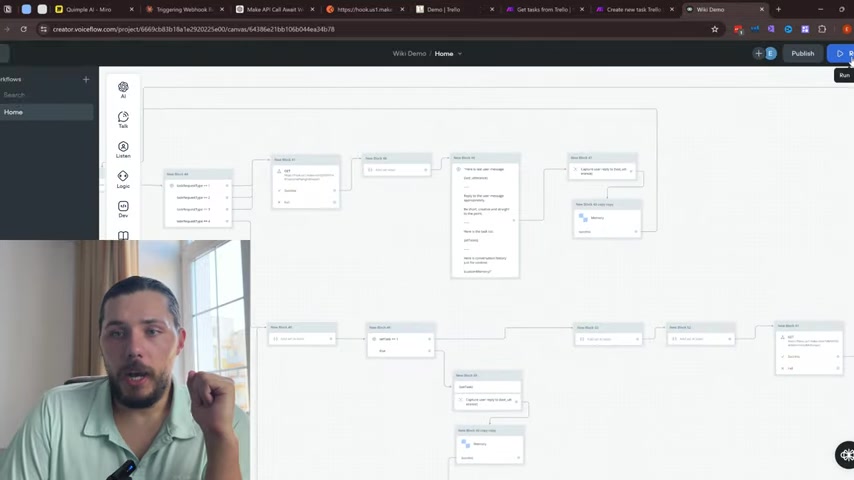Select the Home workflow in sidebar
This screenshot has height=480, width=854.
46,112
